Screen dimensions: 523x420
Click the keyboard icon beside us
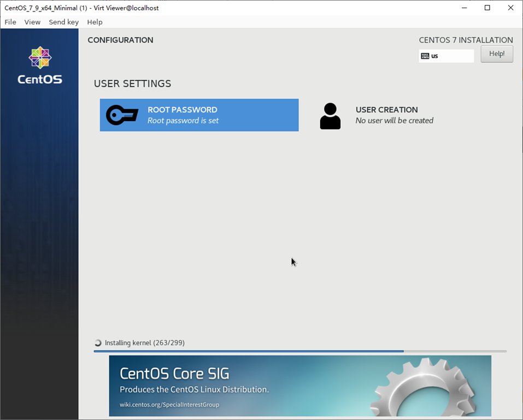click(x=425, y=56)
